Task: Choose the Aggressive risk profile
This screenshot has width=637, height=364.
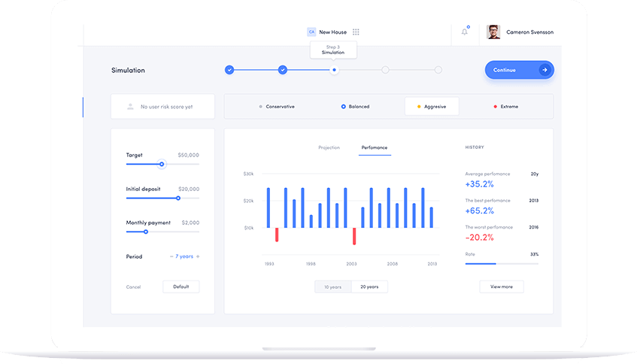Action: pos(431,107)
